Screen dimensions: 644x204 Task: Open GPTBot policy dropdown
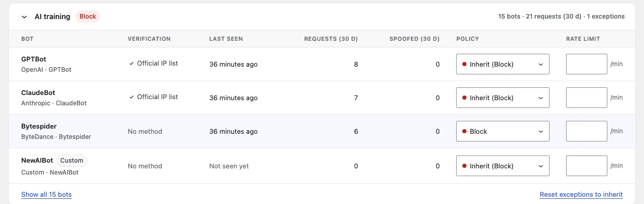click(x=503, y=64)
